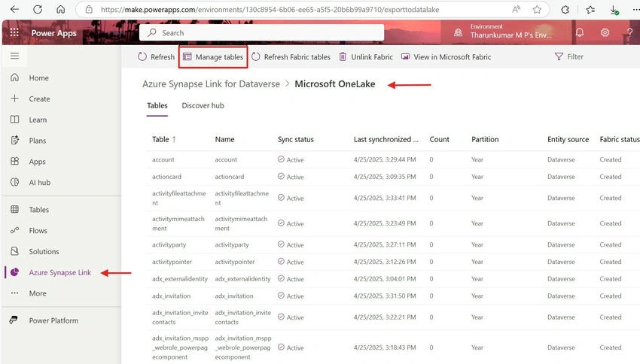Select the activitymimeattachment table row
This screenshot has height=364, width=640.
point(392,223)
